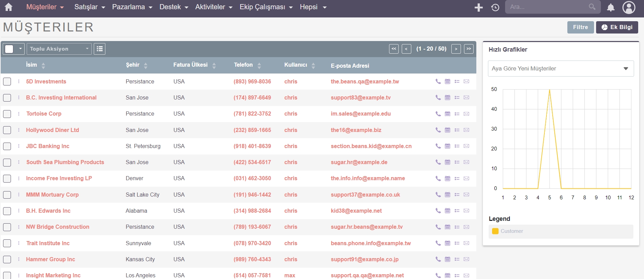
Task: Click email icon for MMM Mortuary Corp
Action: tap(466, 195)
